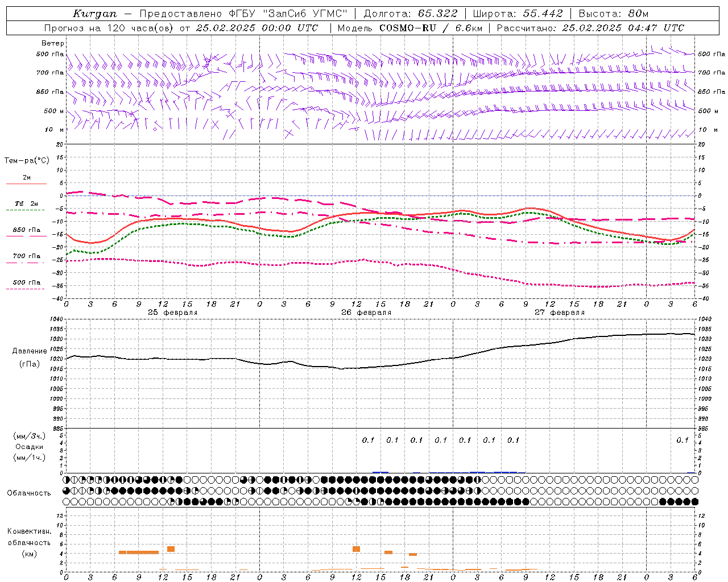Click the 26 февраля date label
The image size is (728, 582).
366,313
